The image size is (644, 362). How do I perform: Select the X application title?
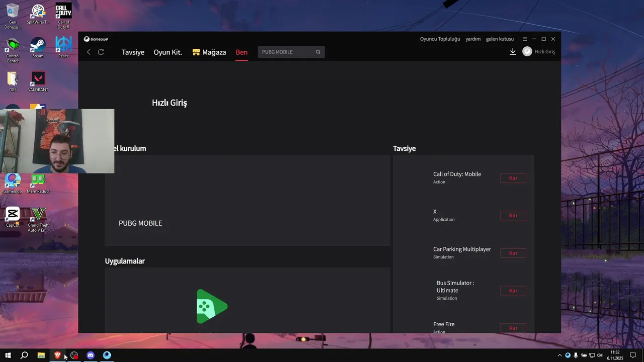435,212
